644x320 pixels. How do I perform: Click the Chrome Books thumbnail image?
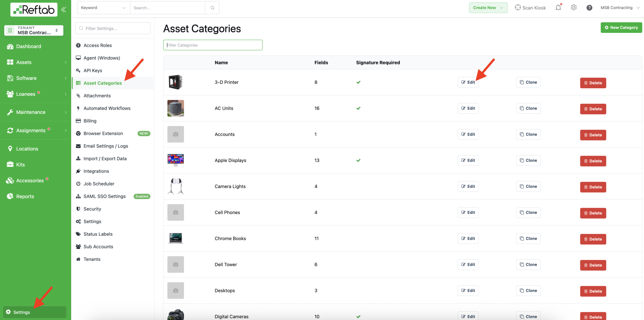click(175, 238)
